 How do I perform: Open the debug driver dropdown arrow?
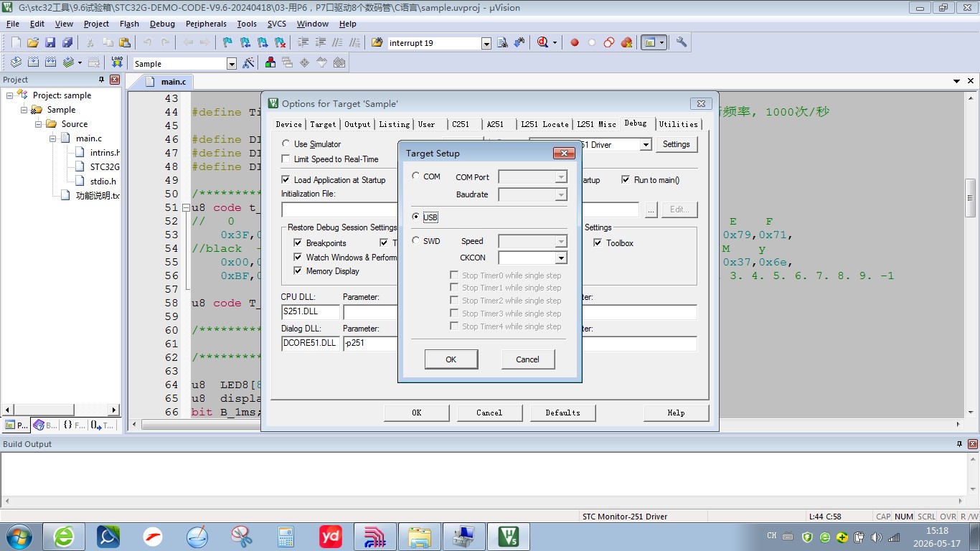(x=646, y=145)
